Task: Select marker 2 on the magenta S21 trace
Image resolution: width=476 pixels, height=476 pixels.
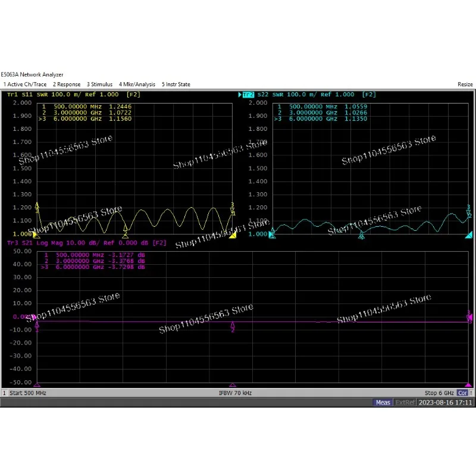Action: pos(233,327)
